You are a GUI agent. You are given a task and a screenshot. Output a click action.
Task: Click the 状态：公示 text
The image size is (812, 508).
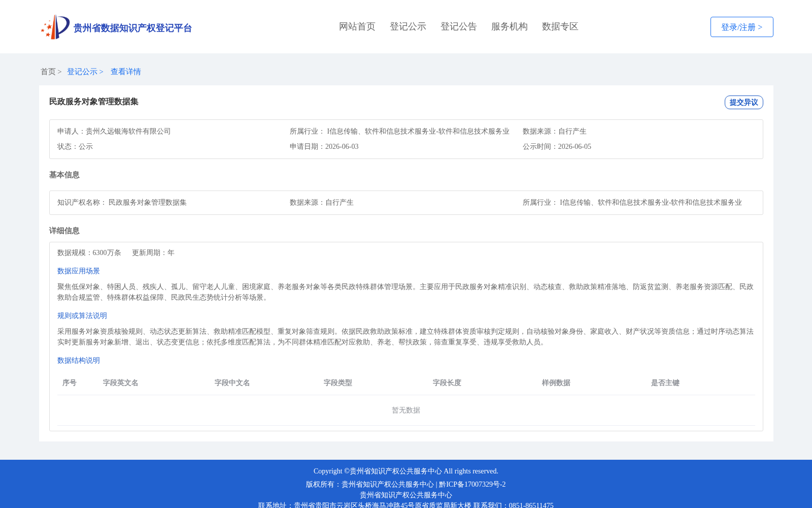click(75, 146)
